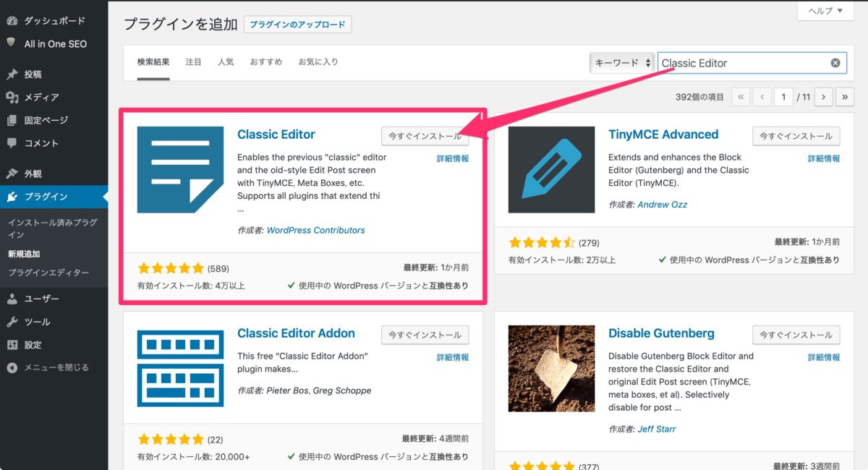The width and height of the screenshot is (868, 470).
Task: Click the プラグインのアップロード button
Action: [x=298, y=25]
